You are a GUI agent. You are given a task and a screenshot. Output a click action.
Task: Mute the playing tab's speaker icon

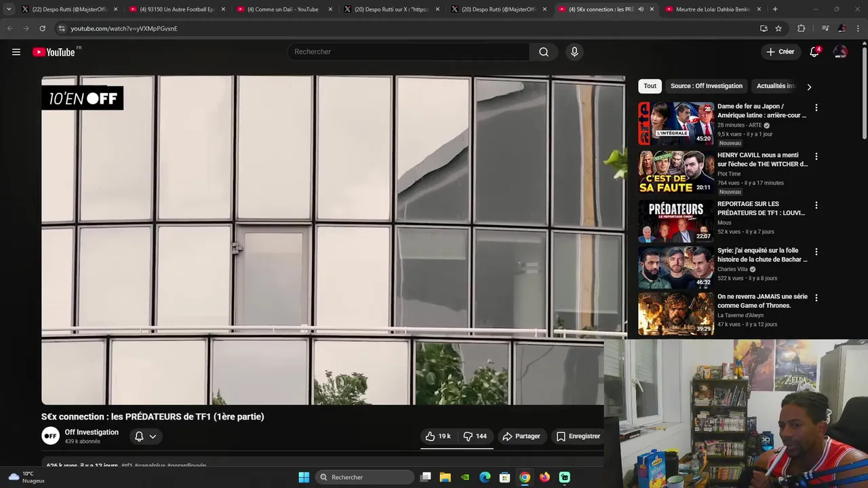641,9
